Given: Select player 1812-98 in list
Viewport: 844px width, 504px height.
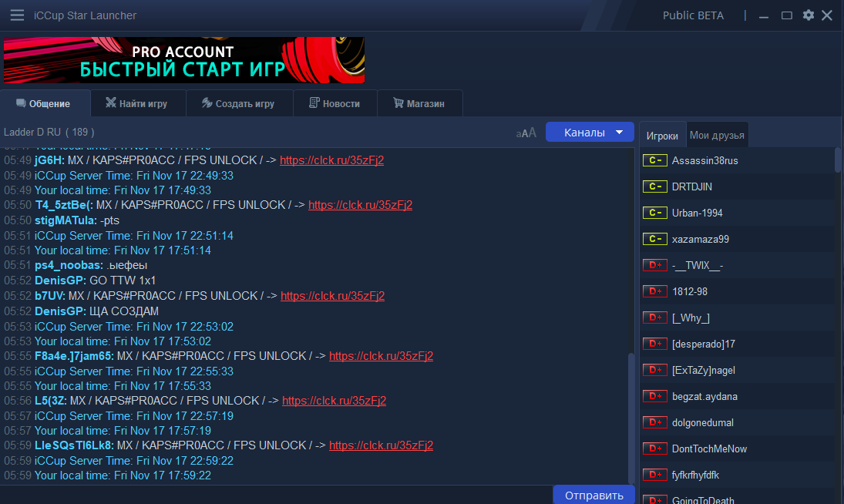Looking at the screenshot, I should [738, 291].
